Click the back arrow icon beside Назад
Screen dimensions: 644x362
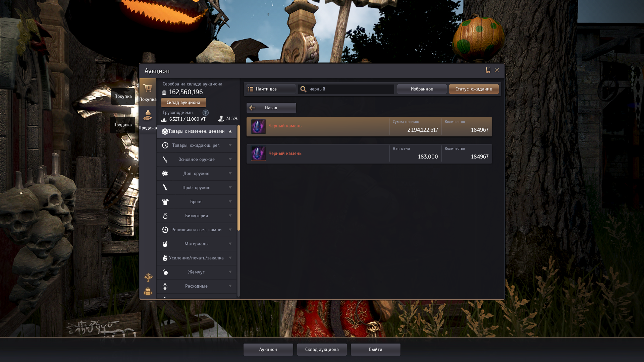pyautogui.click(x=252, y=108)
